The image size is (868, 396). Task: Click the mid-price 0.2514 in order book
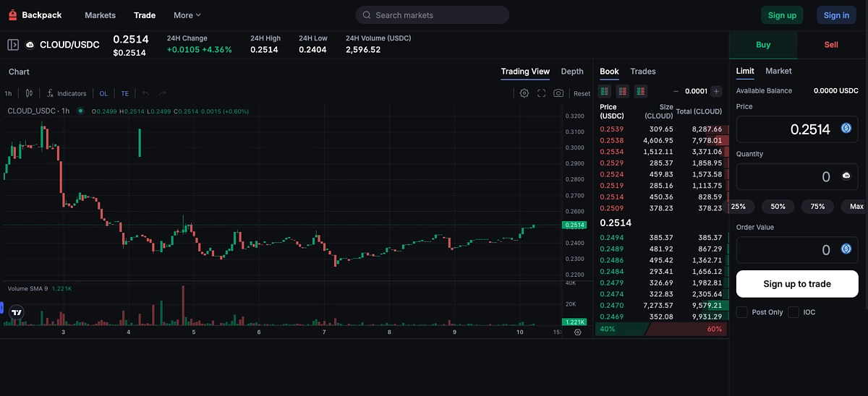[x=616, y=223]
